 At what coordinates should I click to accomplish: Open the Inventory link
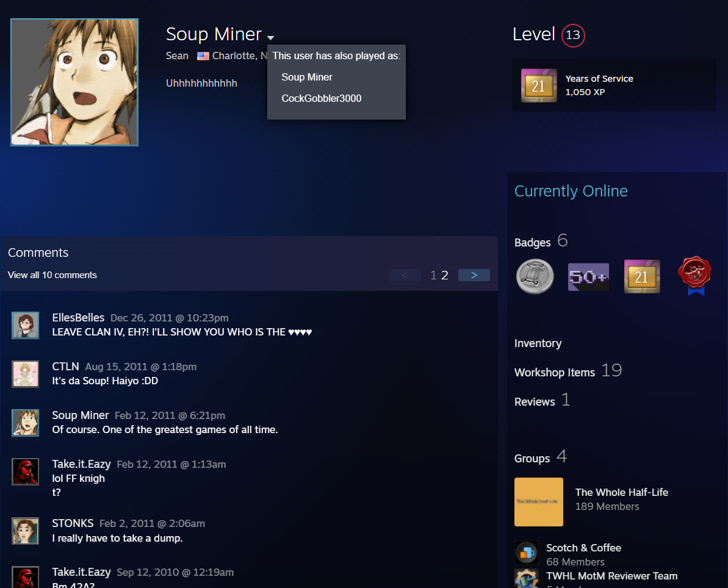point(538,343)
